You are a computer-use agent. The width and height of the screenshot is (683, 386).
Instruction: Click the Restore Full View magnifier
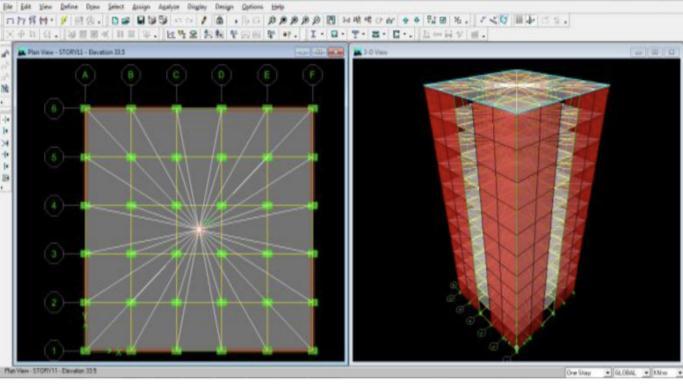[x=283, y=20]
